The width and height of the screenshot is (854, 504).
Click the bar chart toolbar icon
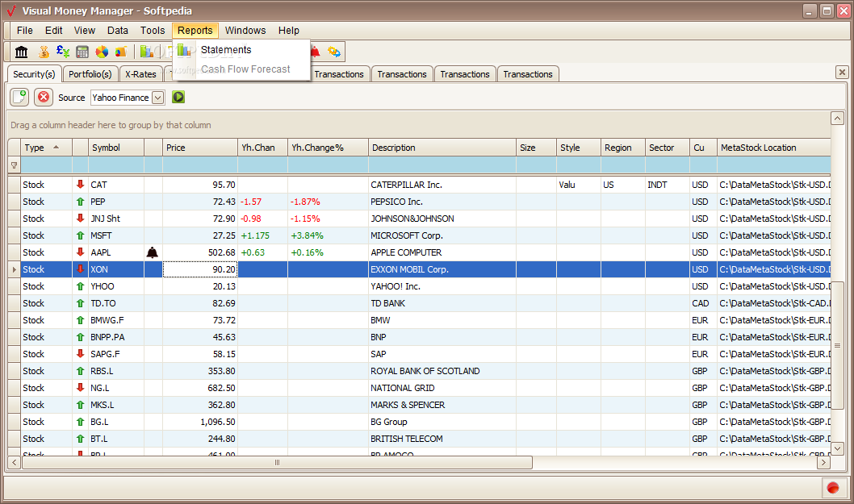tap(146, 52)
